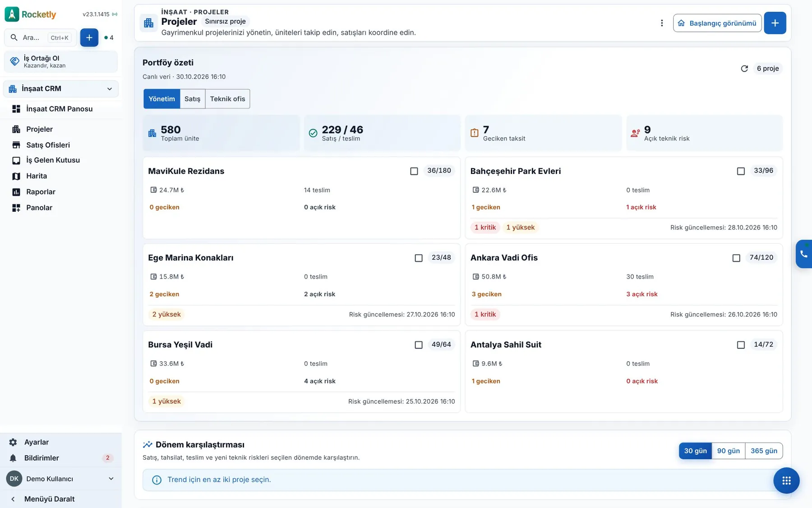812x508 pixels.
Task: Click the 6 proje count badge
Action: click(x=768, y=69)
